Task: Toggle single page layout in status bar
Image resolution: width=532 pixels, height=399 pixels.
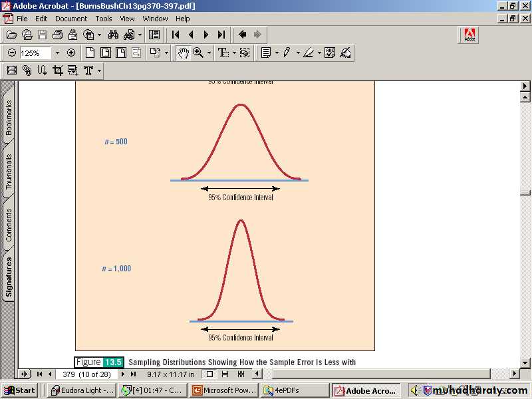Action: tap(209, 374)
